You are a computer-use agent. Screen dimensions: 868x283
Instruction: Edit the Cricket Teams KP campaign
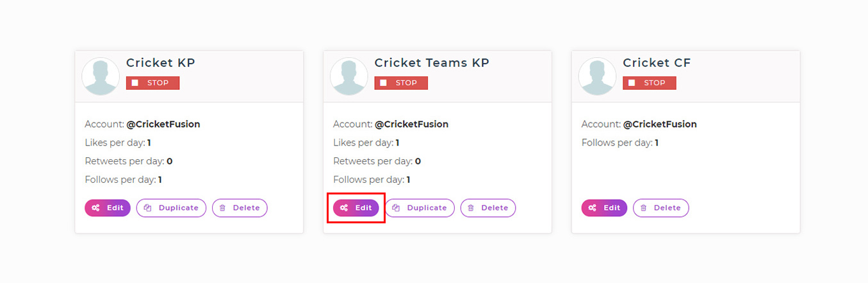pyautogui.click(x=356, y=208)
